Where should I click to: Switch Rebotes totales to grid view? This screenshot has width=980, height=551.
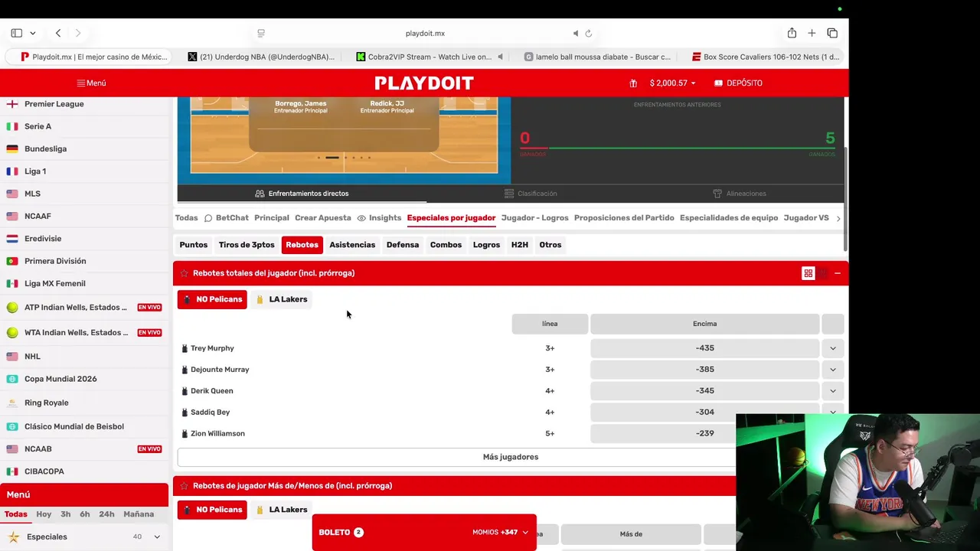click(x=808, y=273)
